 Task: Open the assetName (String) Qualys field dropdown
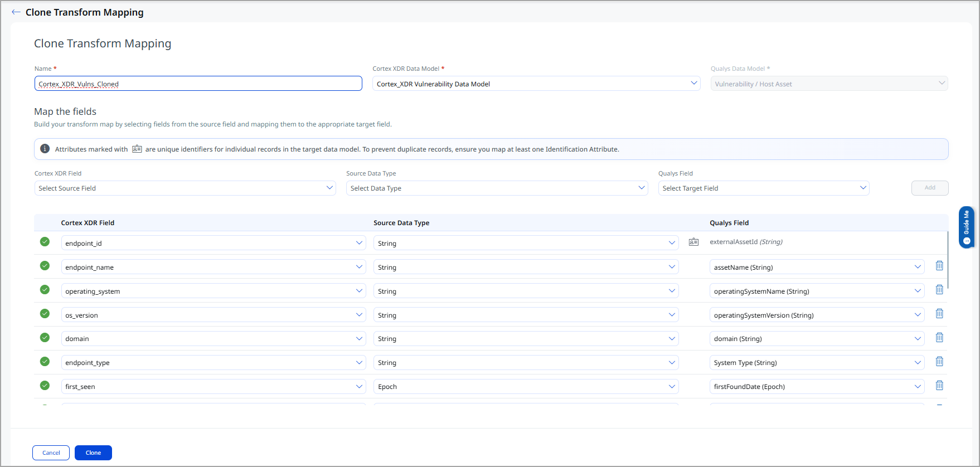817,267
